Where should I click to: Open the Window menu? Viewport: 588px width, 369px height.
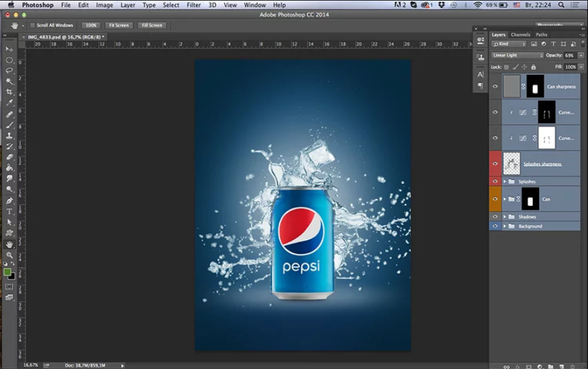coord(255,5)
